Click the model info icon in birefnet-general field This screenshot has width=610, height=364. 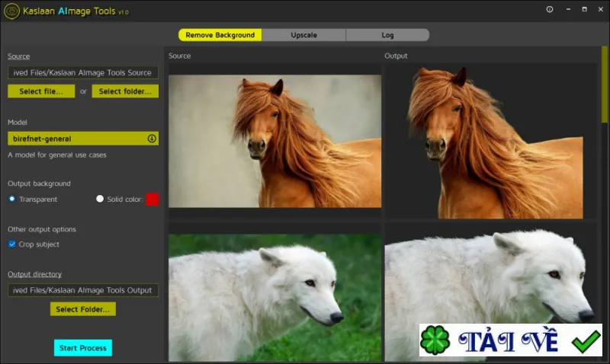tap(152, 139)
